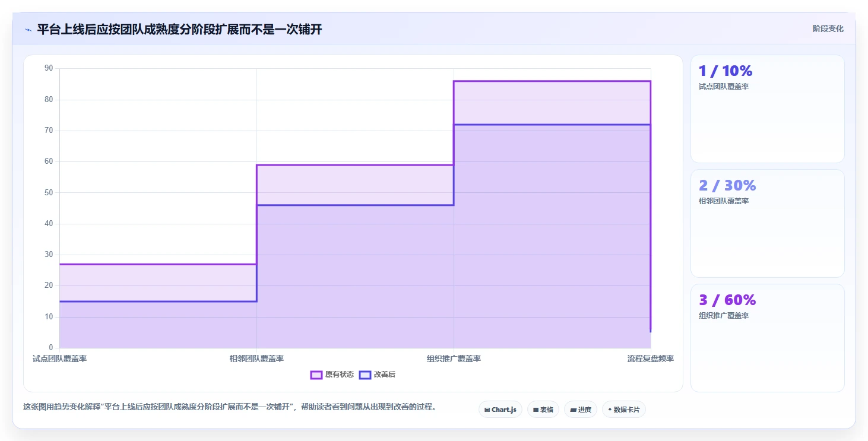Click the 原有状态 legend color box

(x=316, y=375)
